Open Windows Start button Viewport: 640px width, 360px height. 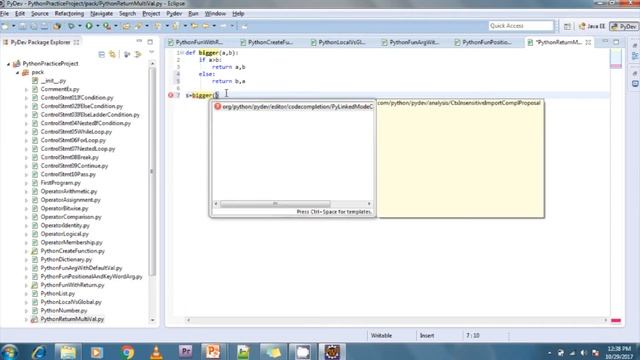pos(9,352)
